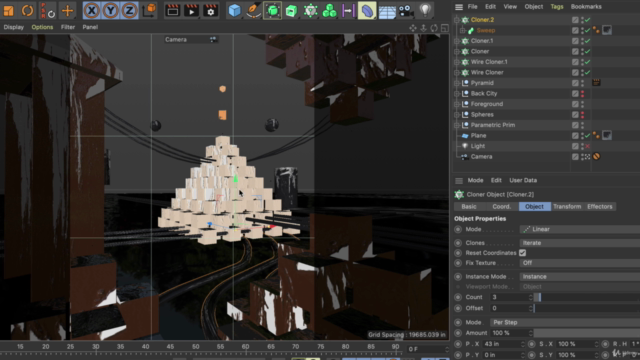Expand the Cloner.2 tree item
Image resolution: width=640 pixels, height=360 pixels.
[457, 20]
